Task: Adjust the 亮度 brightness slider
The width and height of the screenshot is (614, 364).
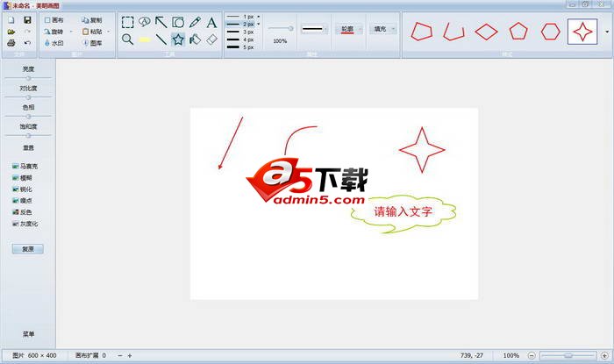Action: click(28, 78)
